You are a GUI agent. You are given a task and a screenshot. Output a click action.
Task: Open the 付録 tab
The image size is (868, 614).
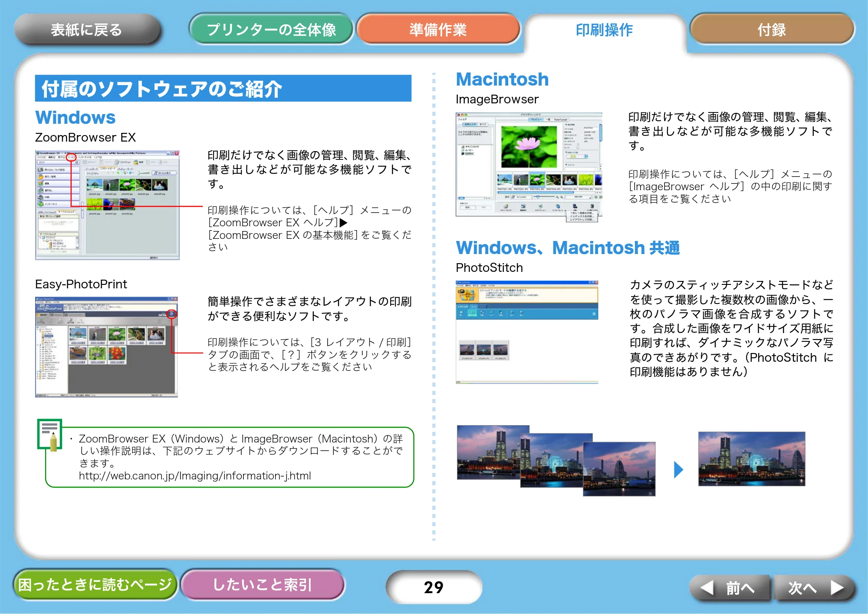tap(772, 30)
